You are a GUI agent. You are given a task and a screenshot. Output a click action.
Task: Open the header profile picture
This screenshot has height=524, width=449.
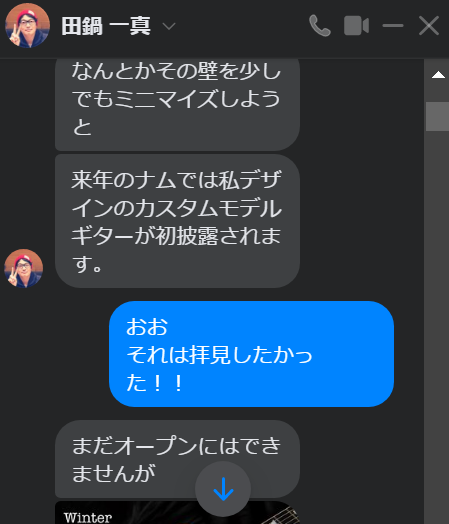tap(27, 25)
